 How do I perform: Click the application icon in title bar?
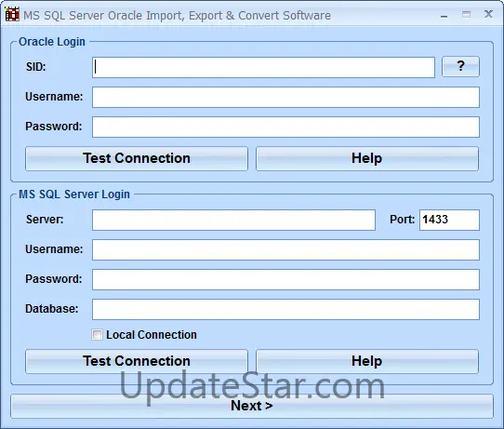coord(12,15)
